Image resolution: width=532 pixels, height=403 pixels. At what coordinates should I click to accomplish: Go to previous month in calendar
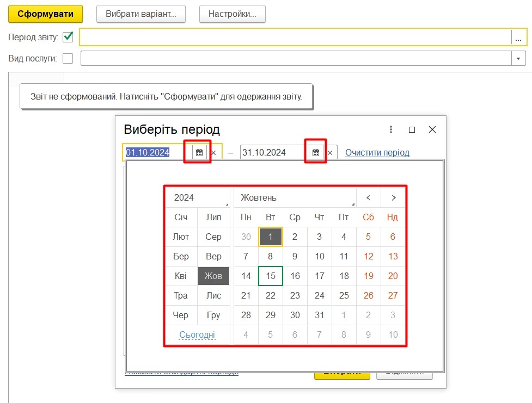(369, 198)
